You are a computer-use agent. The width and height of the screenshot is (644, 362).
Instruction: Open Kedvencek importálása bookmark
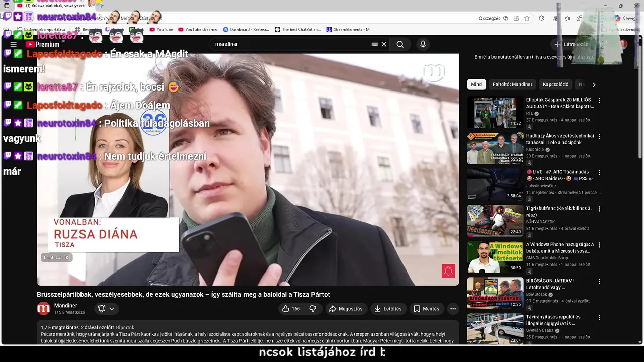click(x=41, y=30)
